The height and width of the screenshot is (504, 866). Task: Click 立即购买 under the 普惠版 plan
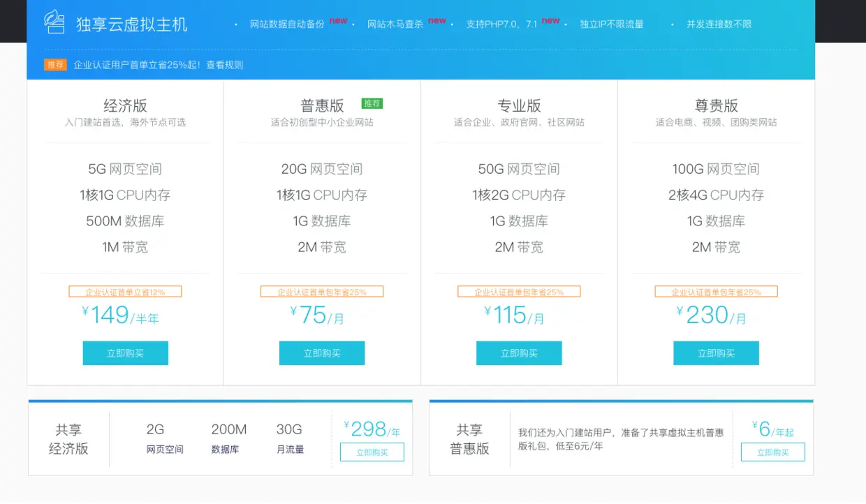[x=322, y=353]
